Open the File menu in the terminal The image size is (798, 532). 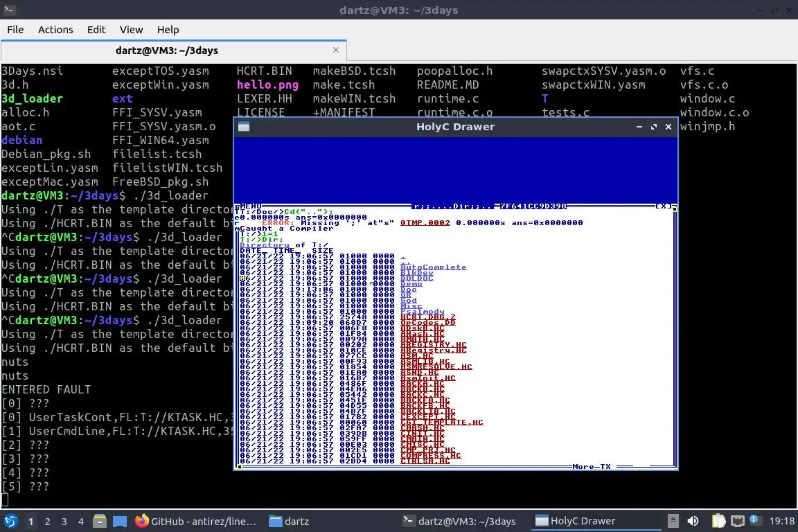pyautogui.click(x=15, y=30)
